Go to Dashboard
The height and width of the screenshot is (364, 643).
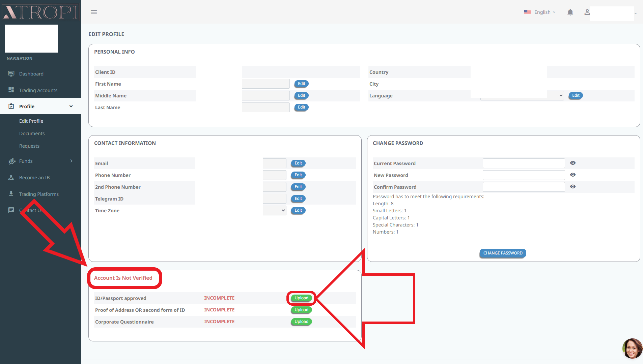[31, 74]
